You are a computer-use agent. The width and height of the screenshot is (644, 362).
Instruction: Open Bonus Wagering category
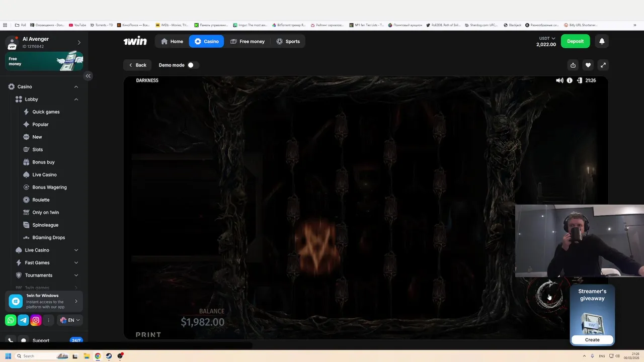click(x=49, y=187)
